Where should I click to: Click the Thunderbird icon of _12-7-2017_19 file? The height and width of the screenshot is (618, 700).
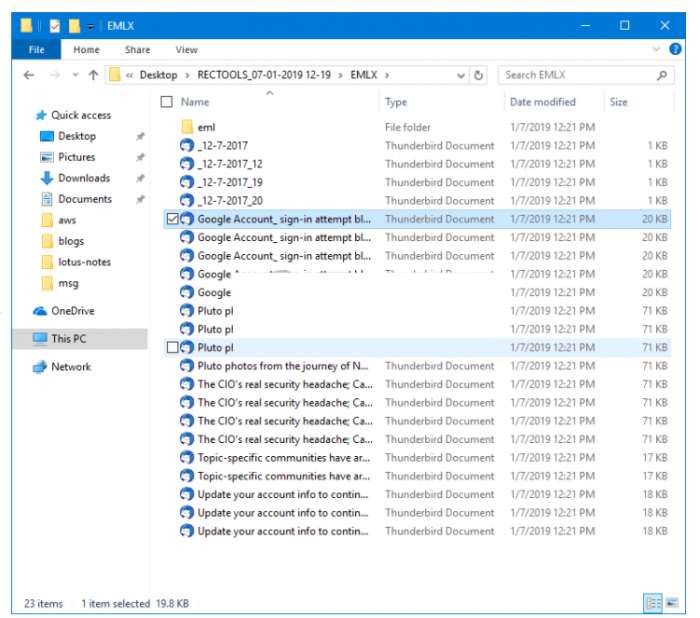[186, 182]
